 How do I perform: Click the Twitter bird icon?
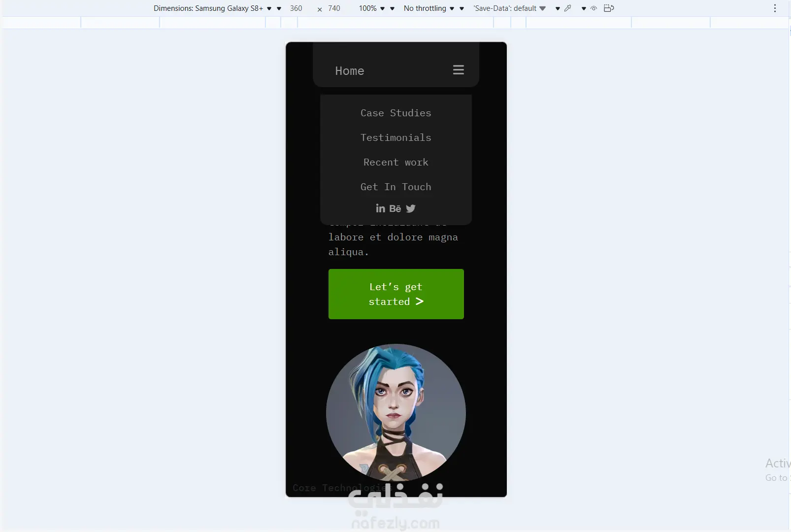click(x=411, y=208)
